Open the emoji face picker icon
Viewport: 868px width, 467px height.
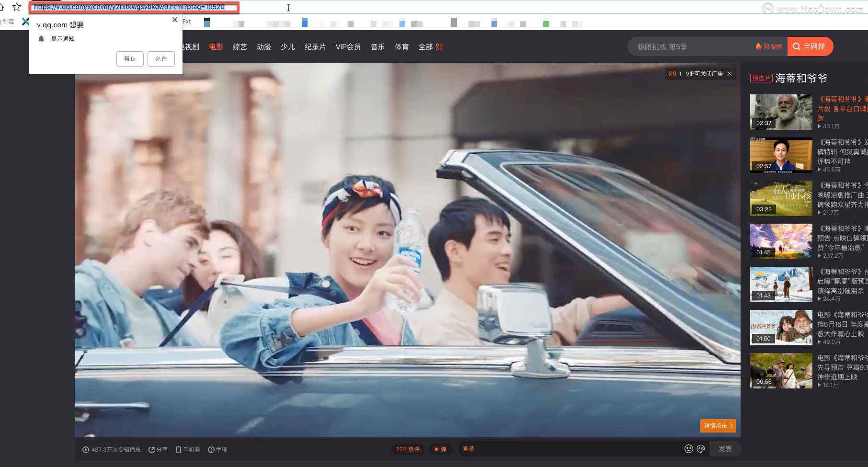click(689, 449)
